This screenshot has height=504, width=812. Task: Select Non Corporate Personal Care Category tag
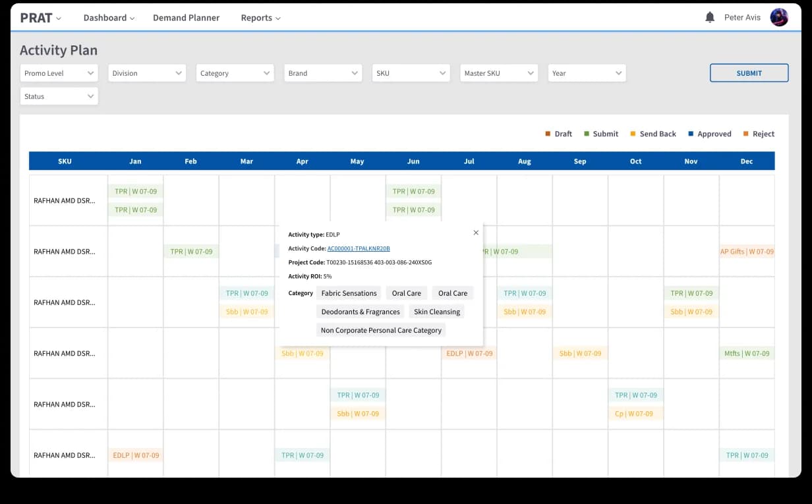click(381, 330)
